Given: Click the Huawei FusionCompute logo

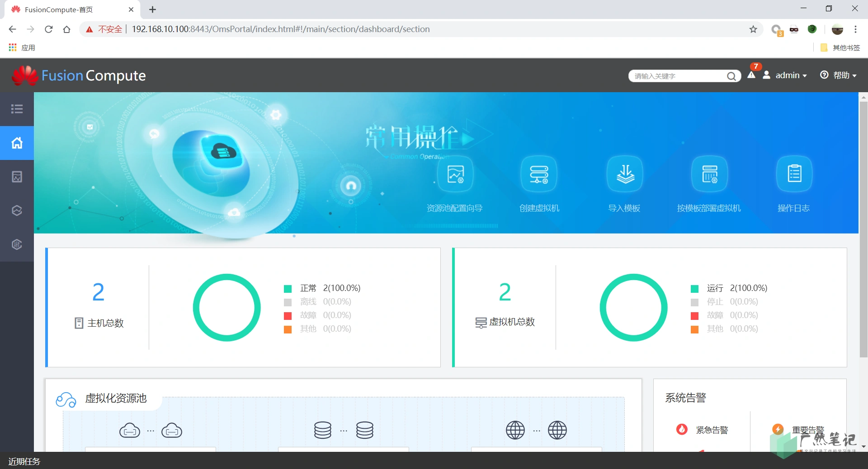Looking at the screenshot, I should point(79,75).
